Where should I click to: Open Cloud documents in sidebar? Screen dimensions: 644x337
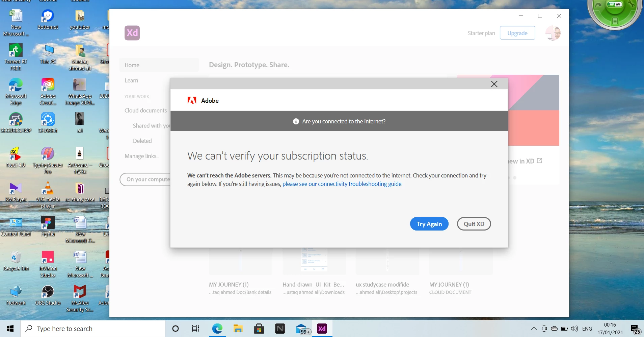pyautogui.click(x=145, y=111)
